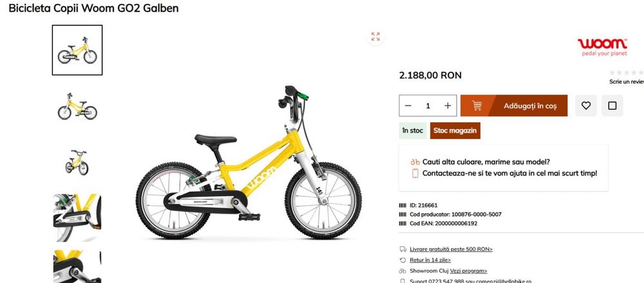The width and height of the screenshot is (644, 283).
Task: Click the compare square icon
Action: click(612, 106)
